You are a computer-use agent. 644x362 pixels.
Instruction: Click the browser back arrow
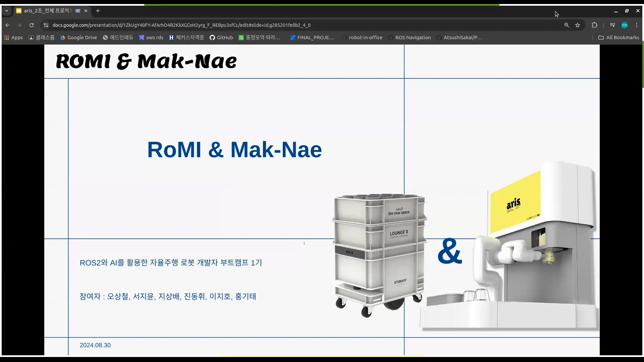pos(7,25)
